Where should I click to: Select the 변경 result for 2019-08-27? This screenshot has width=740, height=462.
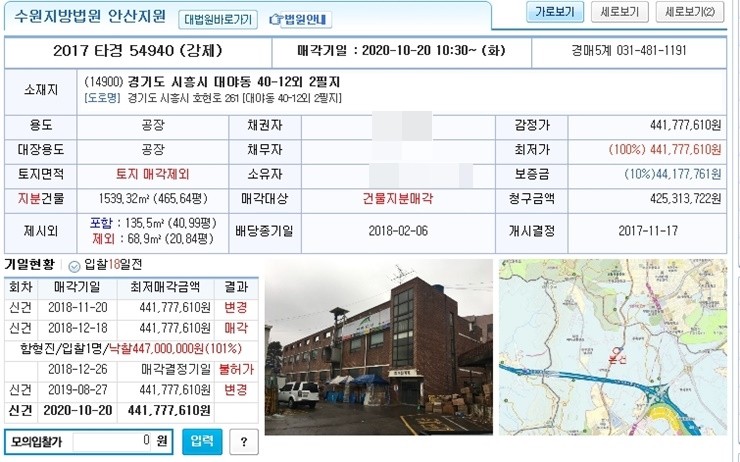235,390
